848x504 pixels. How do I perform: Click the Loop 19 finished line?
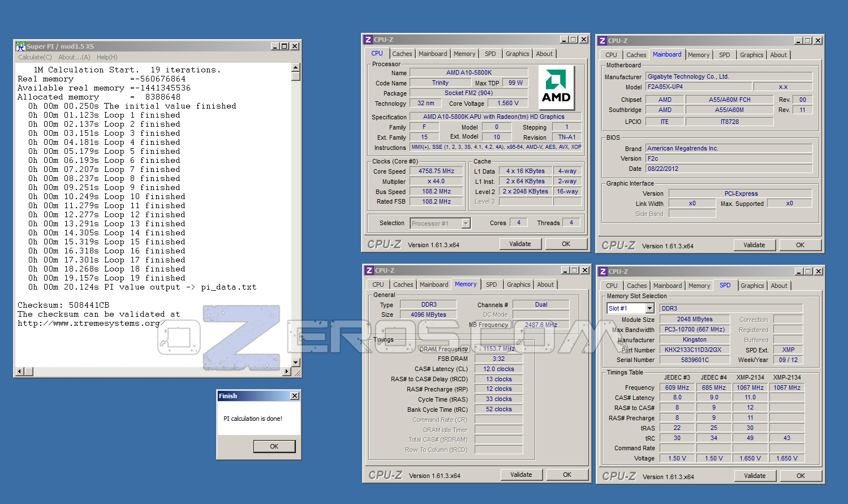[107, 278]
